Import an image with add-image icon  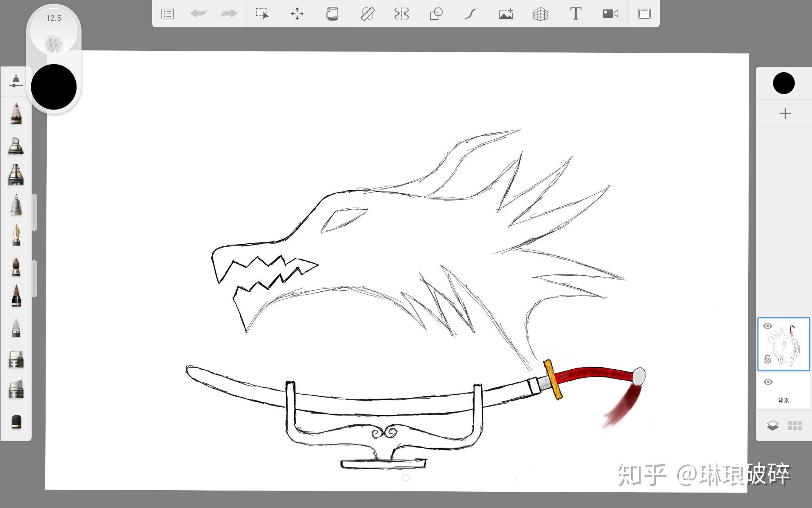[x=506, y=14]
